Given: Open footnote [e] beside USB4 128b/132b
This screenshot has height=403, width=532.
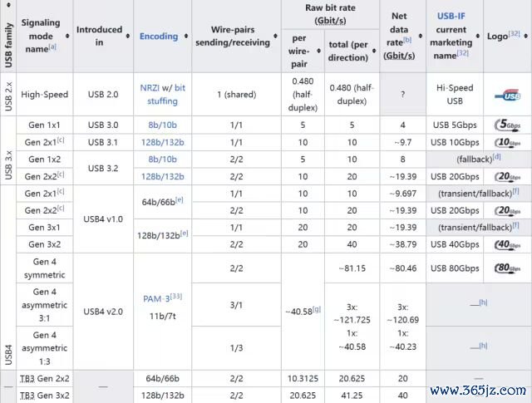Looking at the screenshot, I should 185,233.
